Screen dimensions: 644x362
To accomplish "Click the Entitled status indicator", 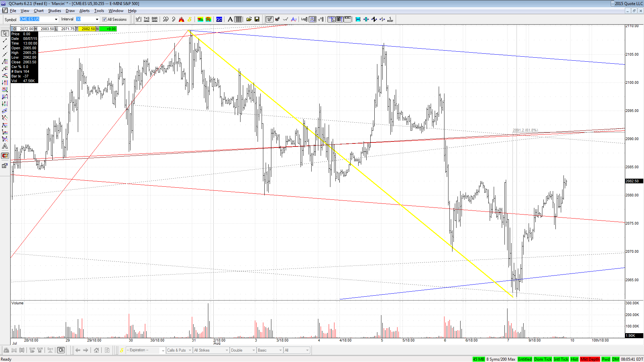I will (x=525, y=359).
